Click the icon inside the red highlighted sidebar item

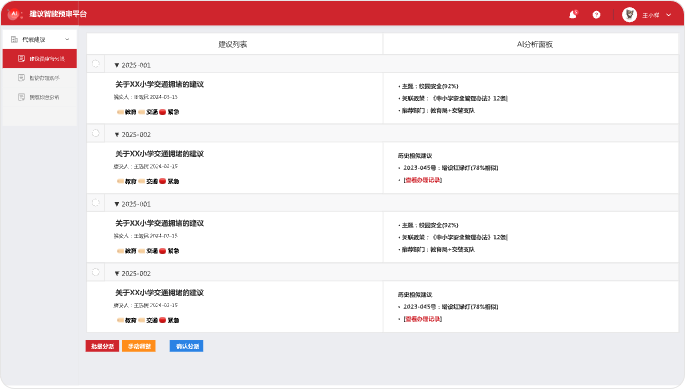click(x=21, y=59)
